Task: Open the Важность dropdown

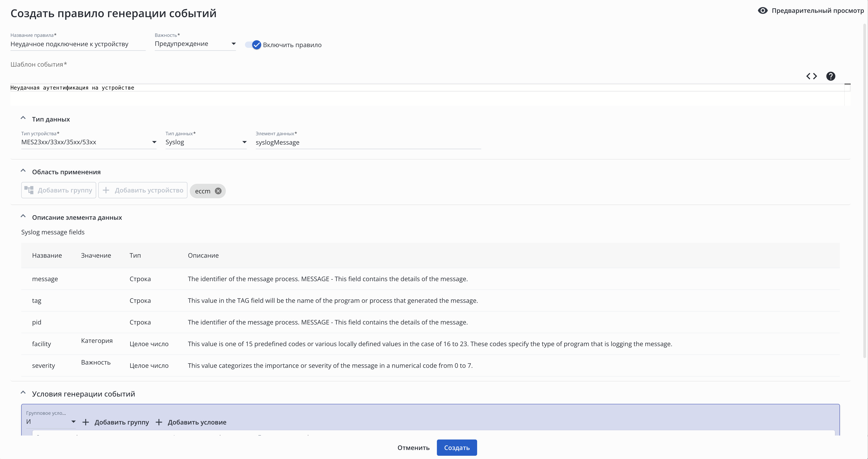Action: coord(195,44)
